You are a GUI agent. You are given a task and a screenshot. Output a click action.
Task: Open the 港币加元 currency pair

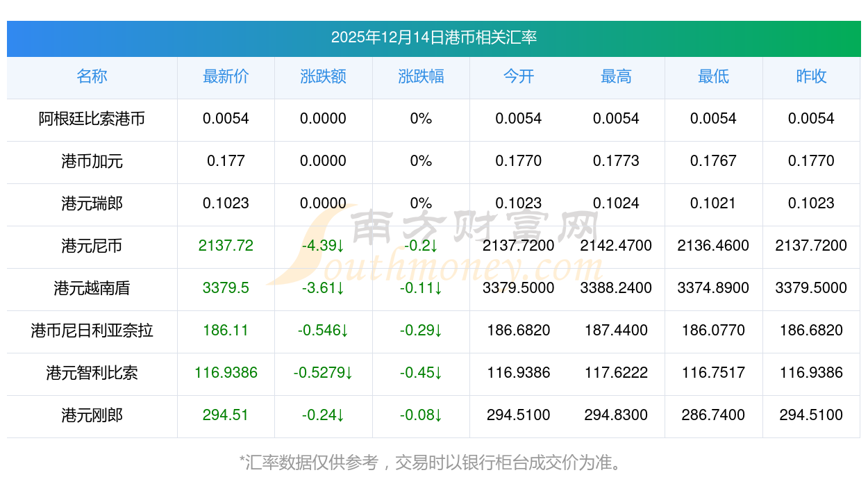(92, 161)
